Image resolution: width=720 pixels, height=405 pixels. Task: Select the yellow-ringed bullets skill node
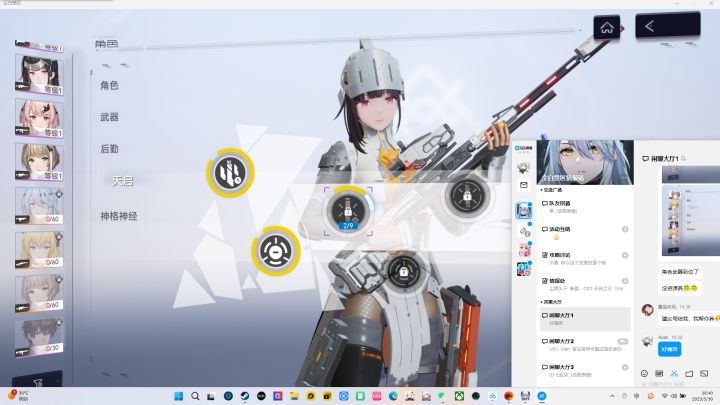pyautogui.click(x=230, y=173)
